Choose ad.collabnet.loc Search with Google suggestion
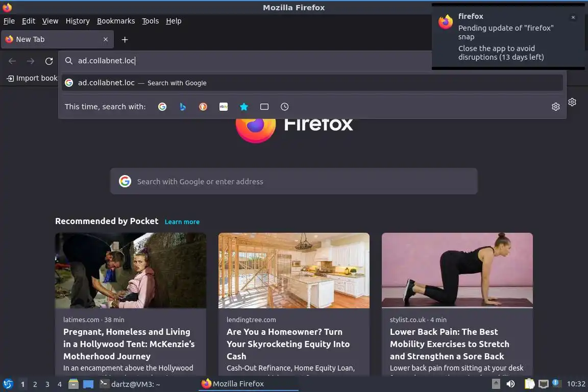This screenshot has width=588, height=392. [312, 83]
